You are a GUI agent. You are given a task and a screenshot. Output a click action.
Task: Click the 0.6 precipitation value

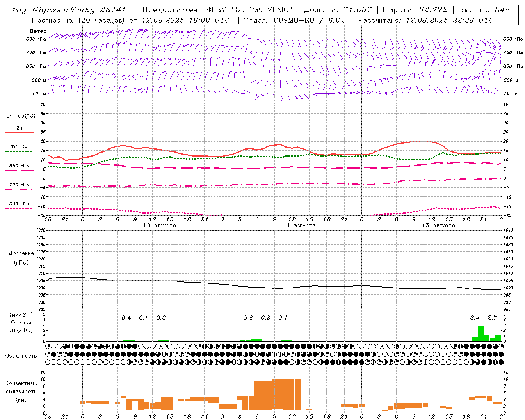coord(248,318)
